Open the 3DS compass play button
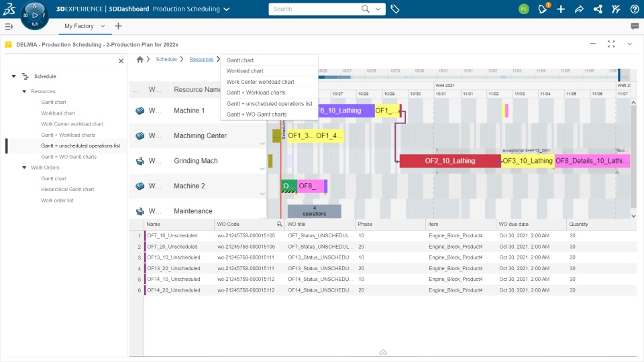644x362 pixels. 35,15
